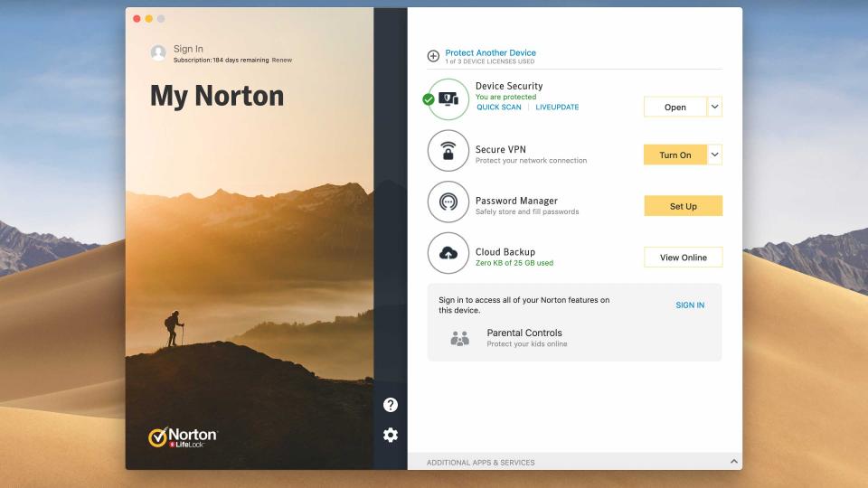This screenshot has width=868, height=488.
Task: Click the 'Secure VPN' title text
Action: (x=500, y=149)
